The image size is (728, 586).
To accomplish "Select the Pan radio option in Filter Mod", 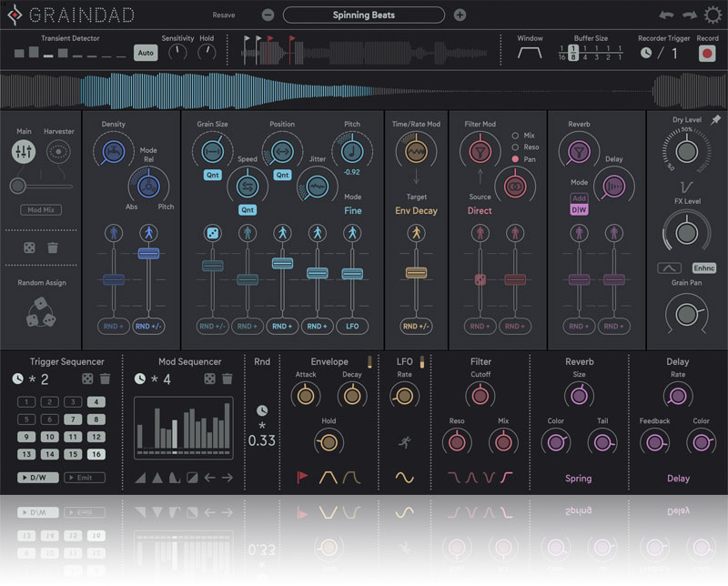I will 515,159.
